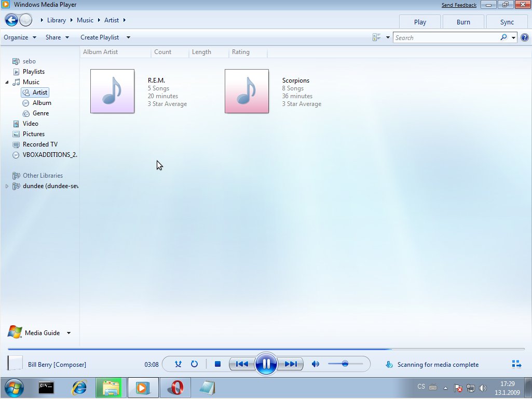Click Artist in the breadcrumb
This screenshot has width=532, height=399.
[111, 20]
